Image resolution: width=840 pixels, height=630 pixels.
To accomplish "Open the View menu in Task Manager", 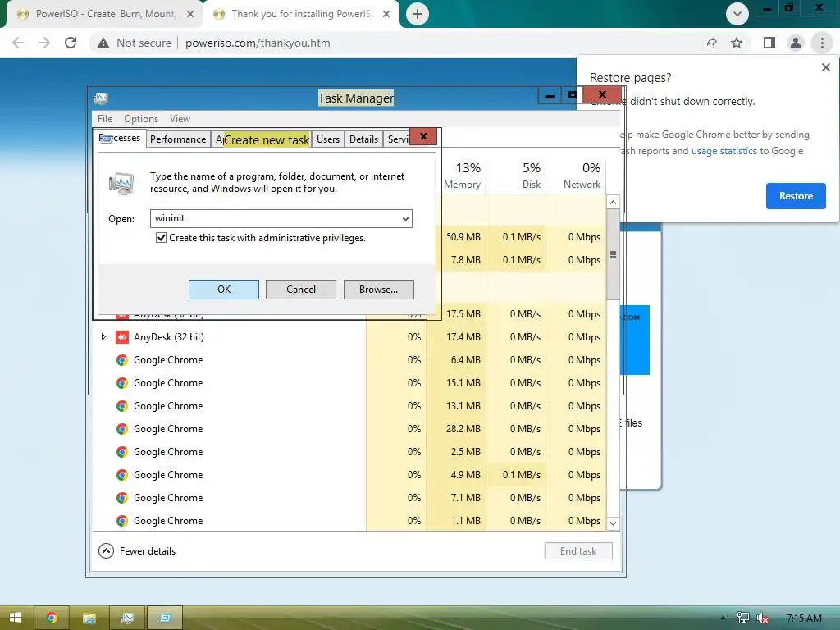I will (x=180, y=118).
